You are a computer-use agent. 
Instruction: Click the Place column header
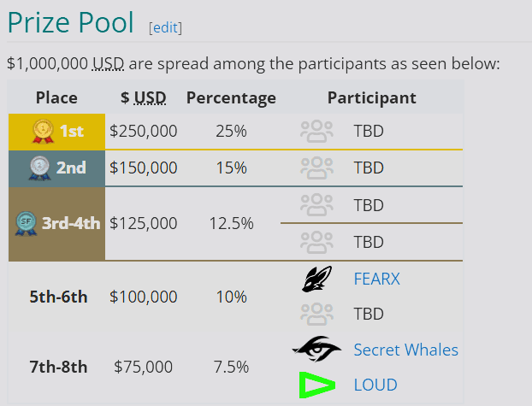[56, 97]
